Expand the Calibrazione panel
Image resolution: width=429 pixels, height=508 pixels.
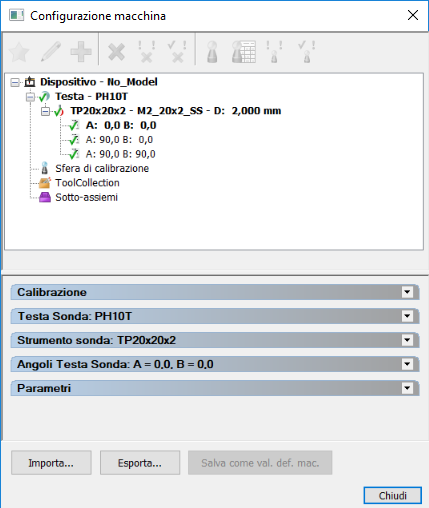(407, 292)
